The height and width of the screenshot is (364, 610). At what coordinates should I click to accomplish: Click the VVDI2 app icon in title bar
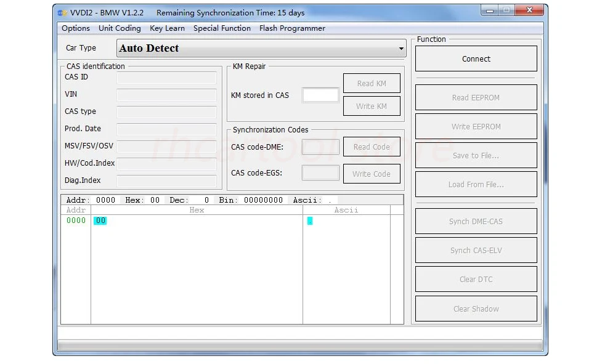click(62, 13)
